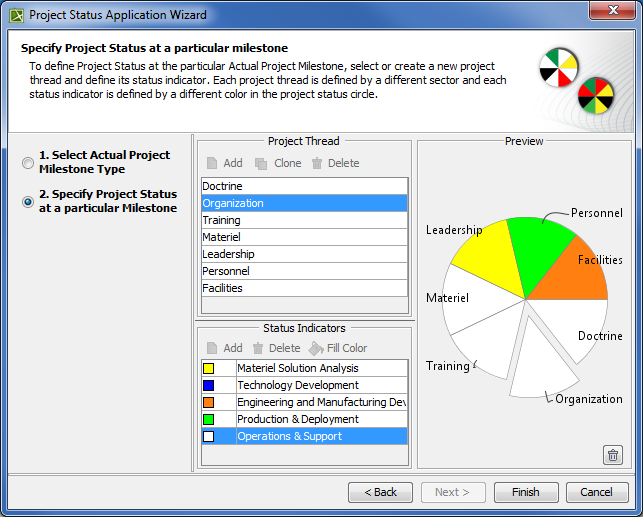Select Actual Project Milestone Type radio button
The height and width of the screenshot is (517, 643).
[x=28, y=163]
